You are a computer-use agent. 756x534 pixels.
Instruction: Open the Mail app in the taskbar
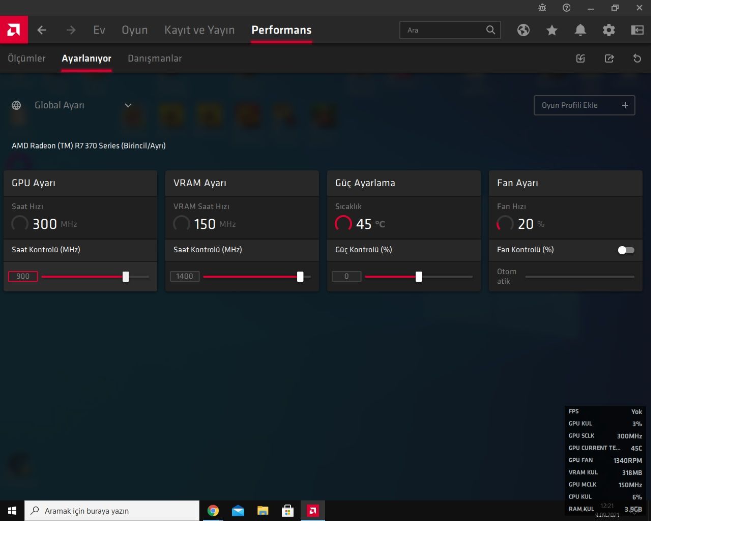click(x=238, y=511)
